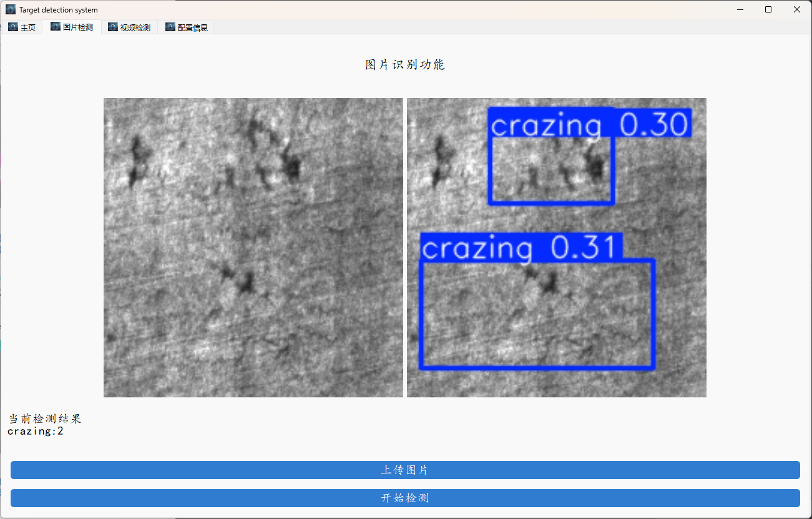Open the 配置信息 tab
812x519 pixels.
pos(187,27)
